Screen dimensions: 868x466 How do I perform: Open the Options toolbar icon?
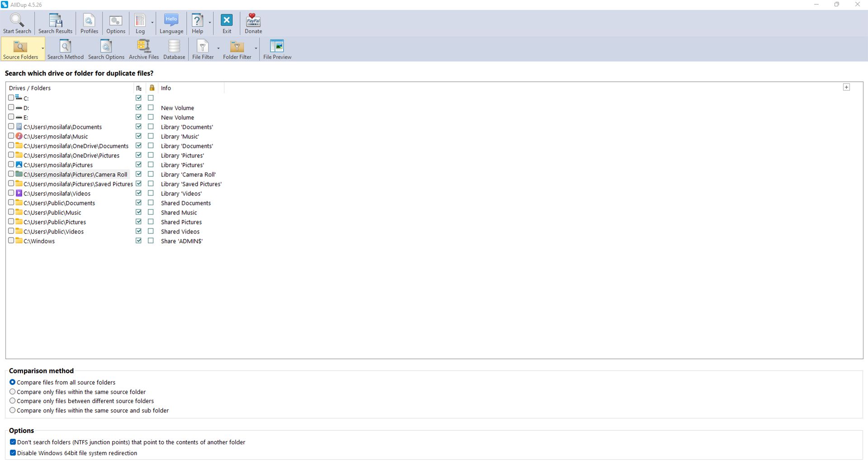click(116, 24)
